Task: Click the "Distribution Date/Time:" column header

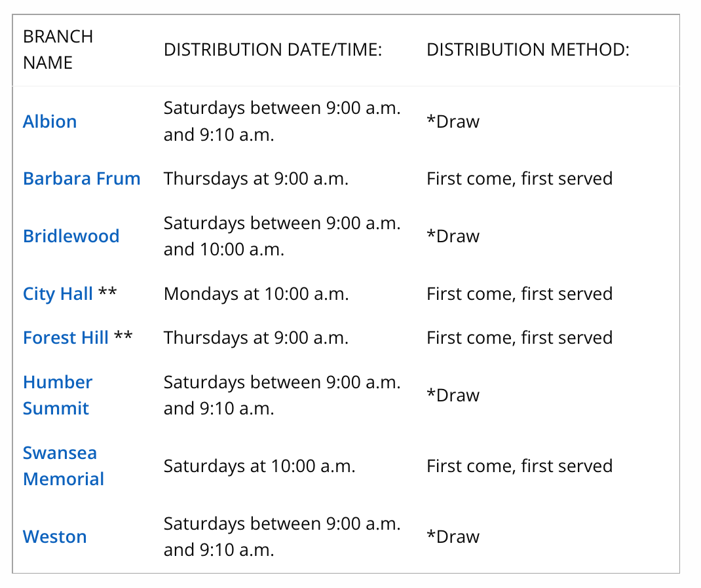Action: [273, 50]
